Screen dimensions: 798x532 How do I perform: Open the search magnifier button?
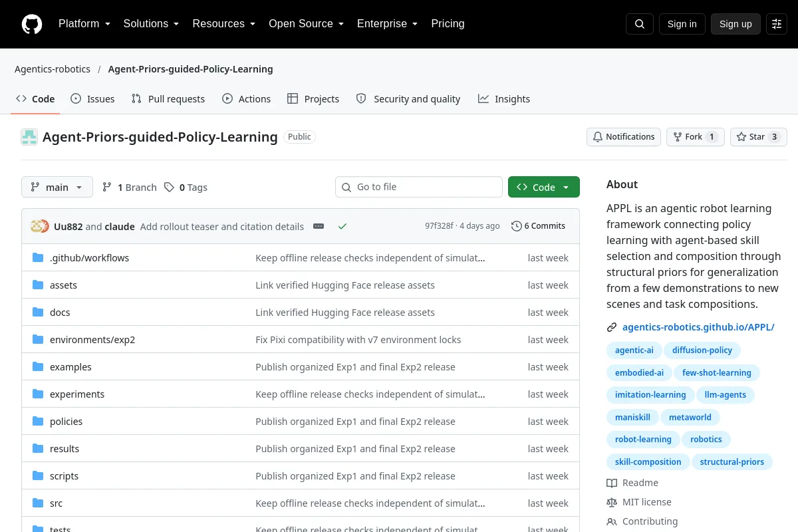[x=640, y=24]
